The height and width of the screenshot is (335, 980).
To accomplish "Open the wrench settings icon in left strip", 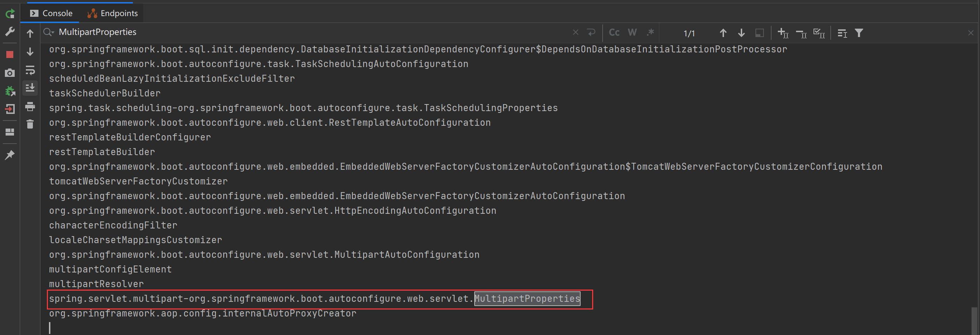I will pyautogui.click(x=10, y=31).
